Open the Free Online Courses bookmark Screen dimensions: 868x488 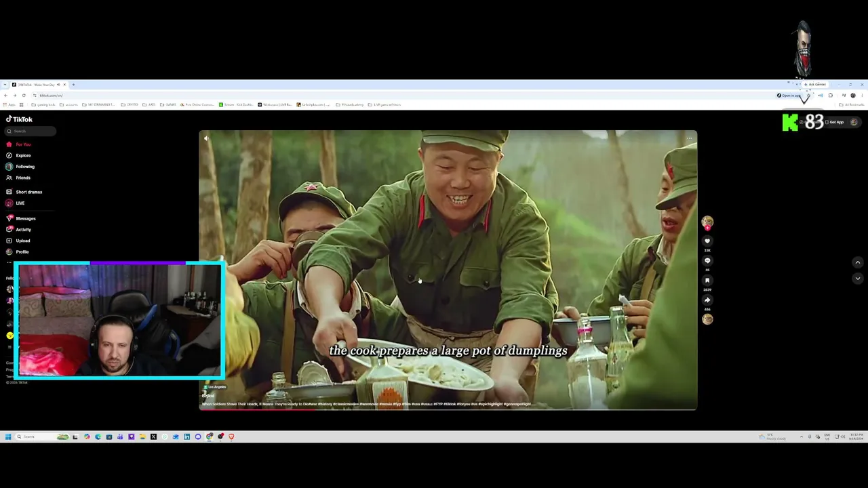click(x=198, y=105)
